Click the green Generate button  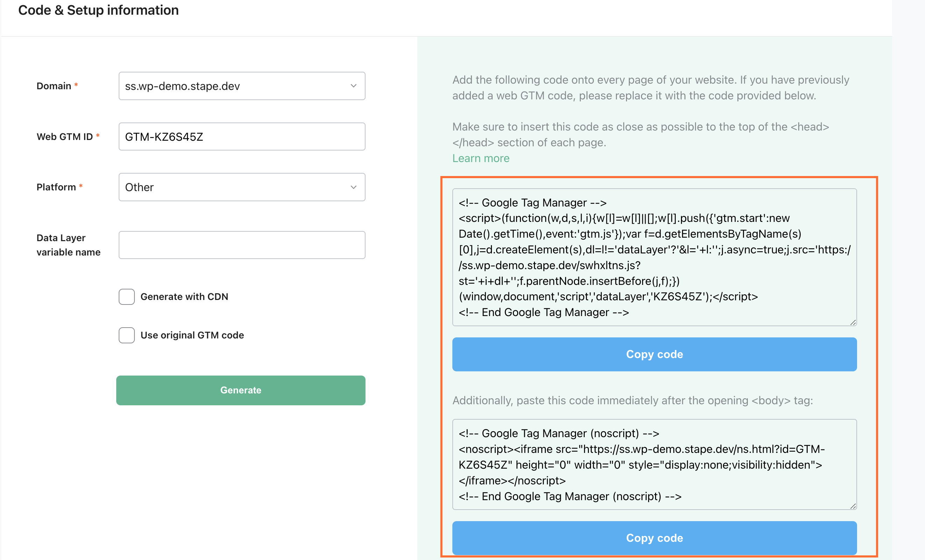[x=241, y=390]
